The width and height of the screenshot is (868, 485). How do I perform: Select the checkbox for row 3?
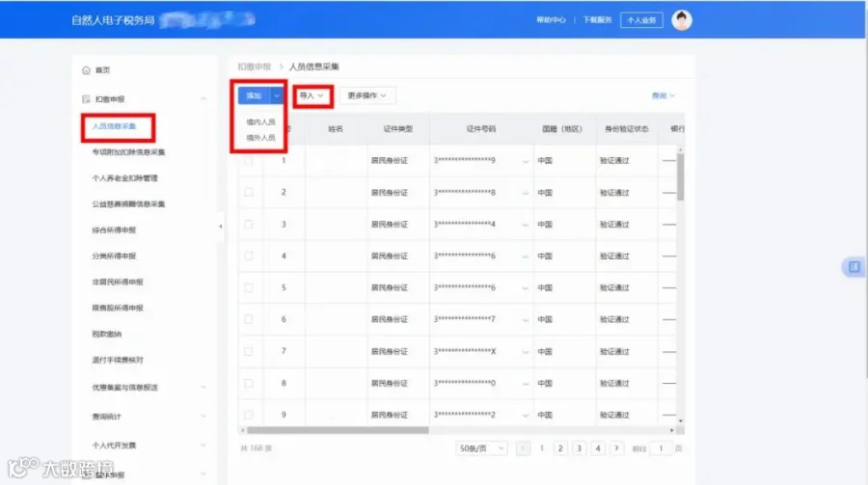pos(249,225)
